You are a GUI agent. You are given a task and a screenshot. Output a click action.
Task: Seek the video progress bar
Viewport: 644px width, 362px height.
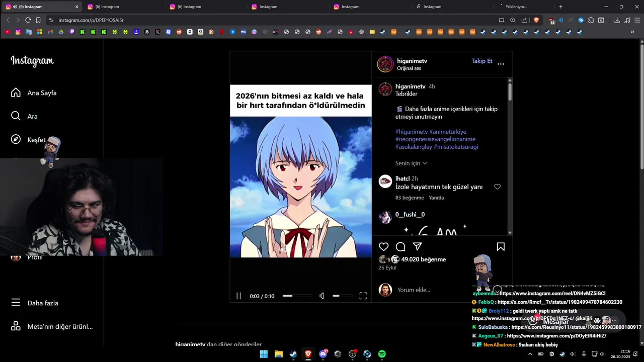coord(297,296)
